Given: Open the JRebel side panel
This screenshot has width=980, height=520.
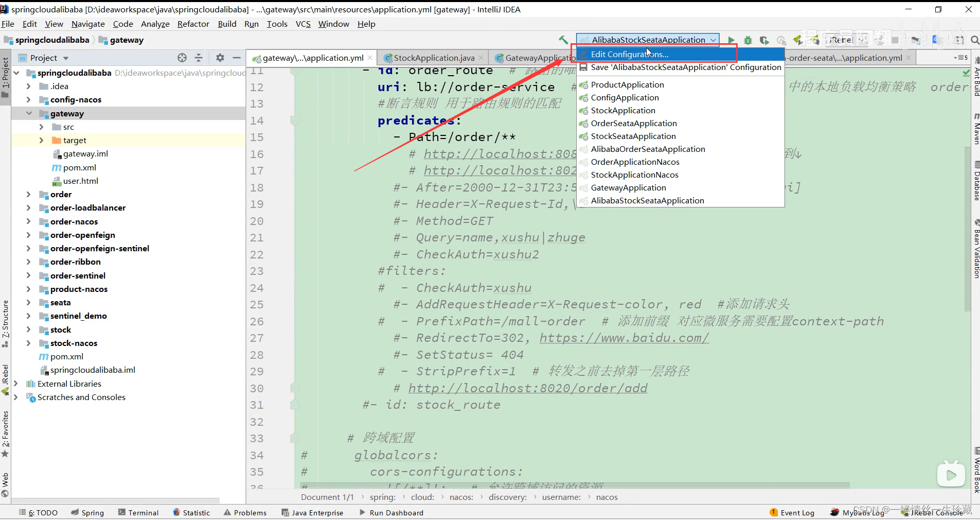Looking at the screenshot, I should tap(5, 379).
